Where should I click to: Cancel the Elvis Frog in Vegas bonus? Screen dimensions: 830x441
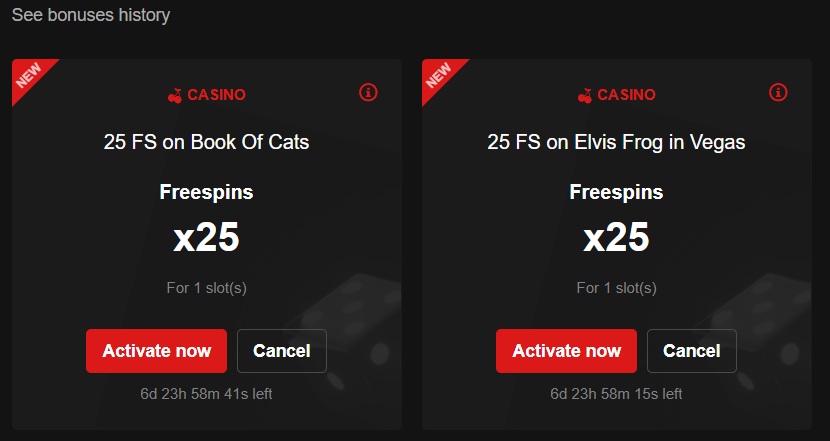(691, 351)
